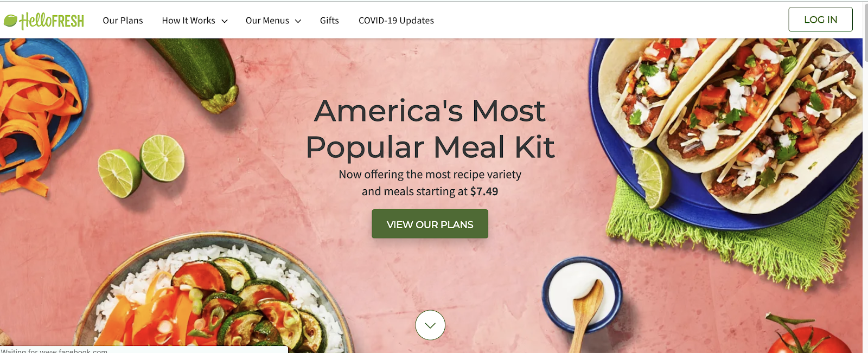The width and height of the screenshot is (868, 353).
Task: Open the Our Plans page
Action: tap(123, 21)
